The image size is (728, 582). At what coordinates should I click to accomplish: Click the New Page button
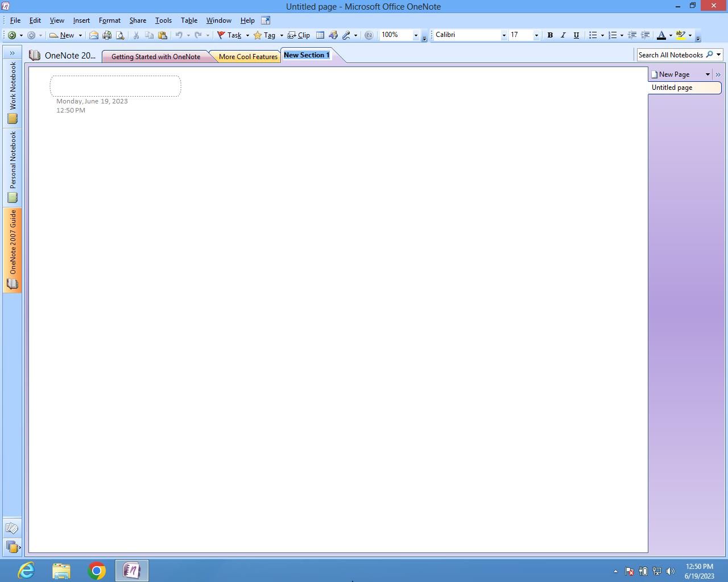[x=674, y=74]
